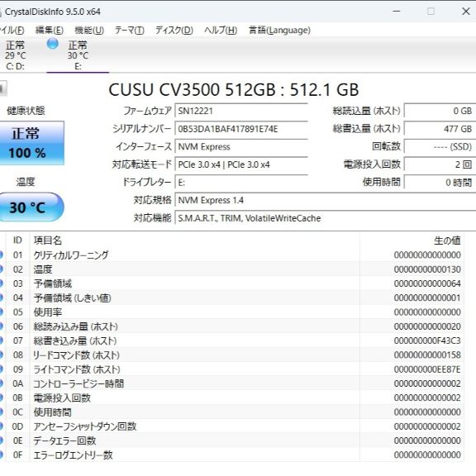The image size is (476, 476).
Task: Click the total host writes value 477 GB
Action: pos(440,129)
